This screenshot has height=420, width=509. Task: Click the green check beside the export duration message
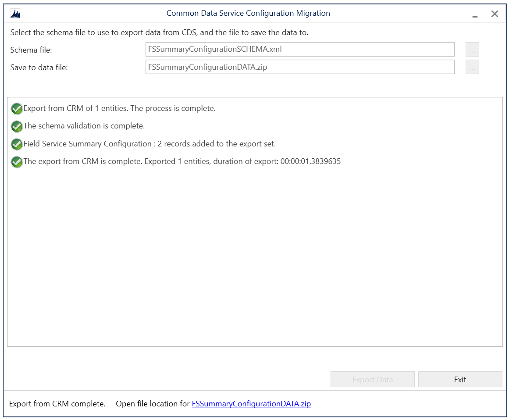tap(17, 162)
